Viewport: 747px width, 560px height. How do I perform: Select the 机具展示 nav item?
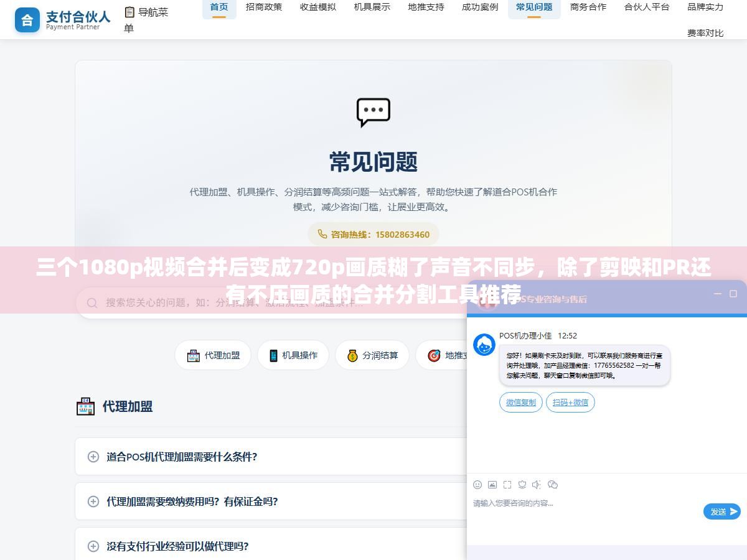372,7
